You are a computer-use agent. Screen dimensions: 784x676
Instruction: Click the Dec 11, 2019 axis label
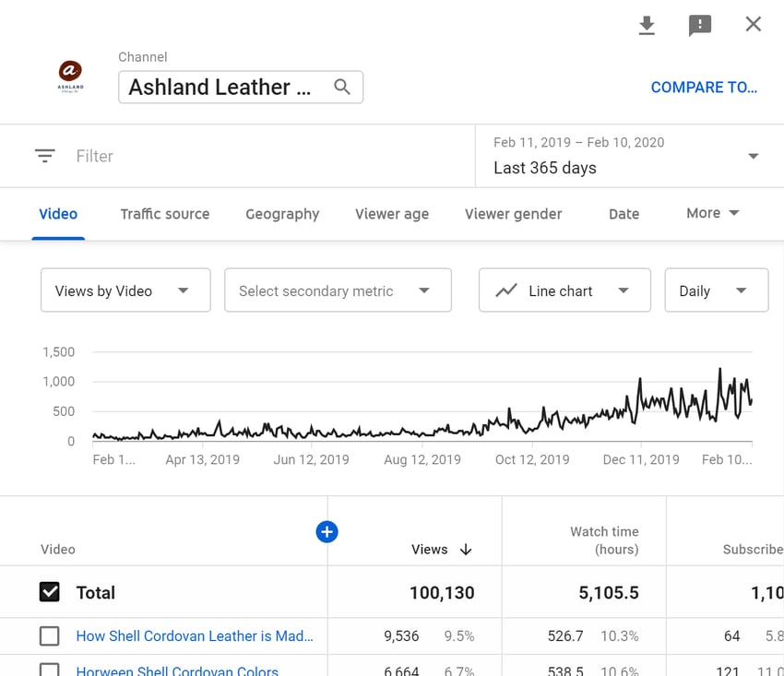(641, 459)
